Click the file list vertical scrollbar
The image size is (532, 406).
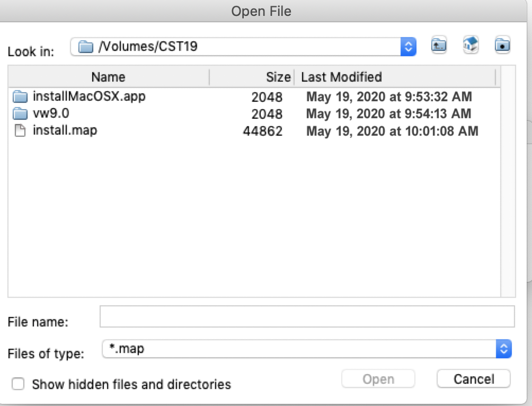508,182
